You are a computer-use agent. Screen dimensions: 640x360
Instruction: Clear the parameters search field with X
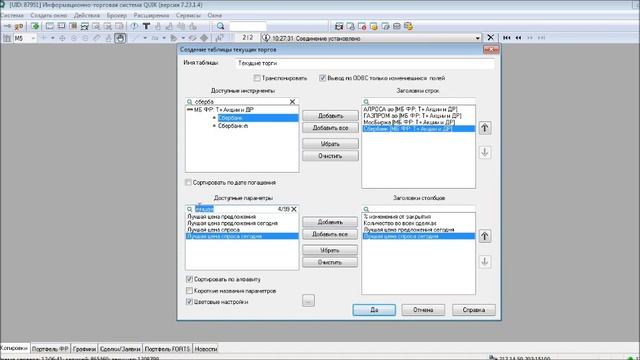(x=294, y=209)
